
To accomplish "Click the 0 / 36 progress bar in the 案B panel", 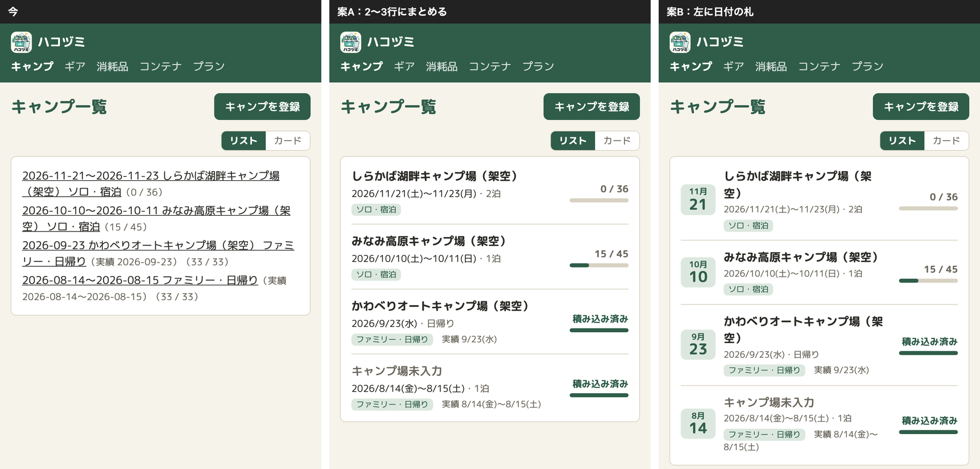I will click(x=928, y=208).
